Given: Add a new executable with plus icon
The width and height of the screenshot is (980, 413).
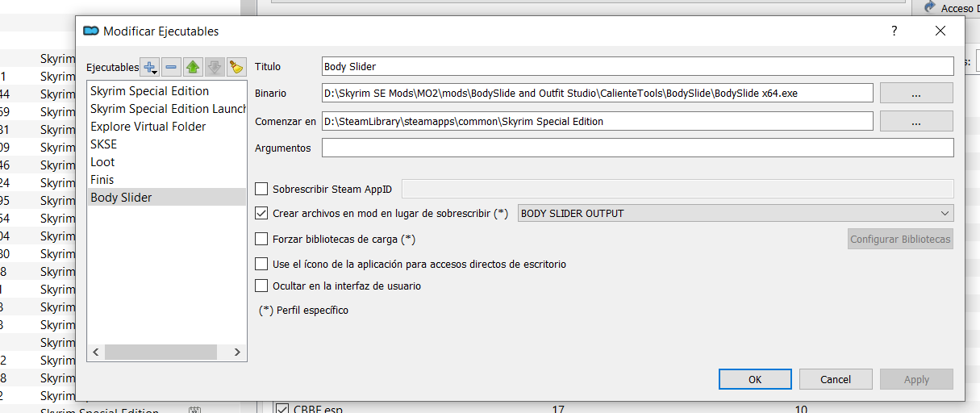Looking at the screenshot, I should click(x=150, y=67).
